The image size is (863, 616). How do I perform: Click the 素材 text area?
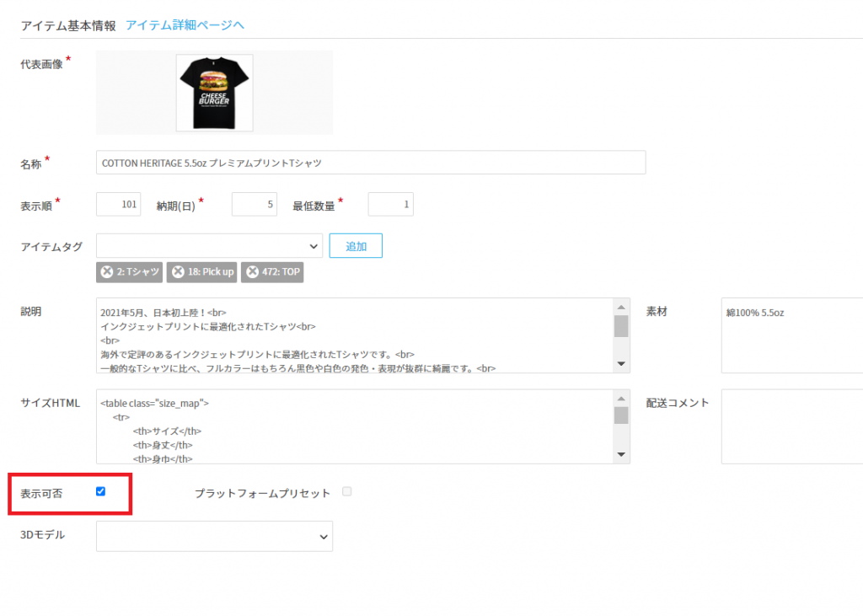click(792, 335)
